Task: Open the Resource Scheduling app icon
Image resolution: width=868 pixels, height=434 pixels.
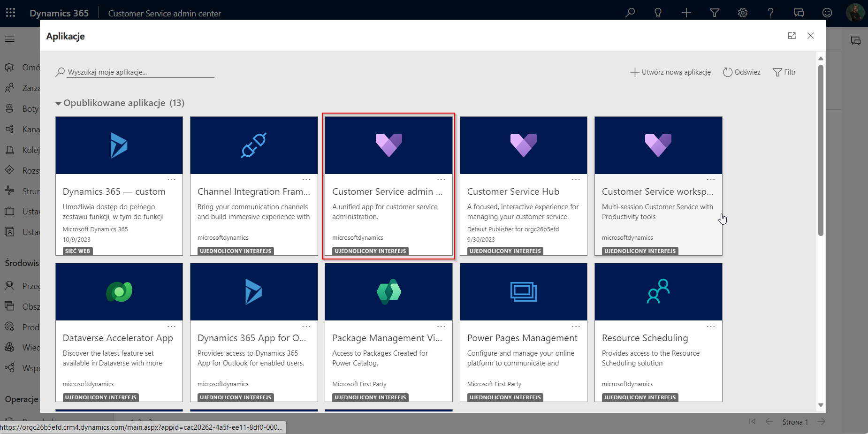Action: [x=658, y=291]
